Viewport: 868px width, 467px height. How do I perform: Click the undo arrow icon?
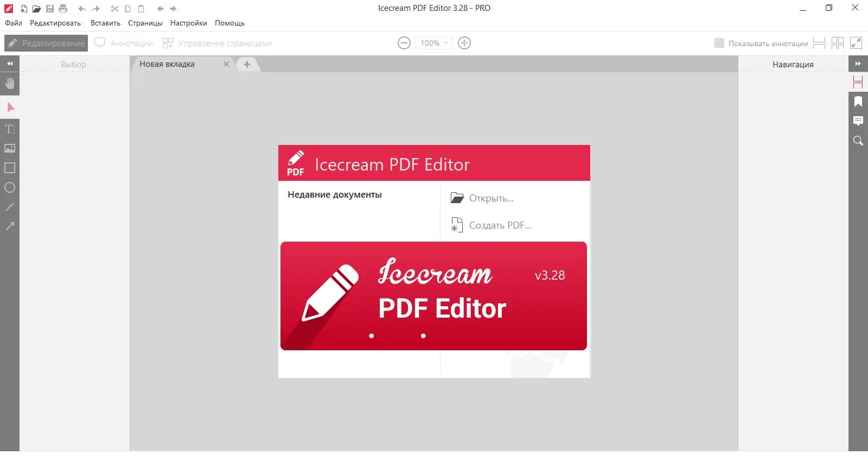click(82, 9)
